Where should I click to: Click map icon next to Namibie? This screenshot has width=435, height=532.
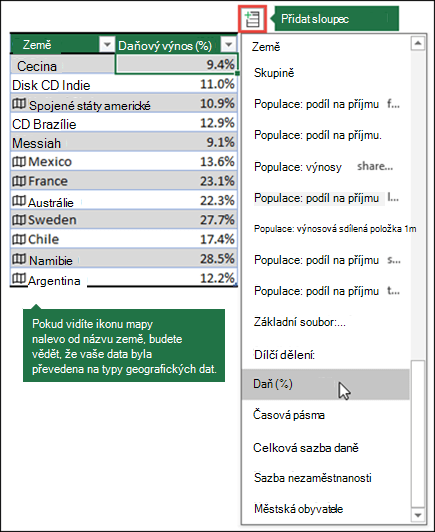tap(19, 259)
